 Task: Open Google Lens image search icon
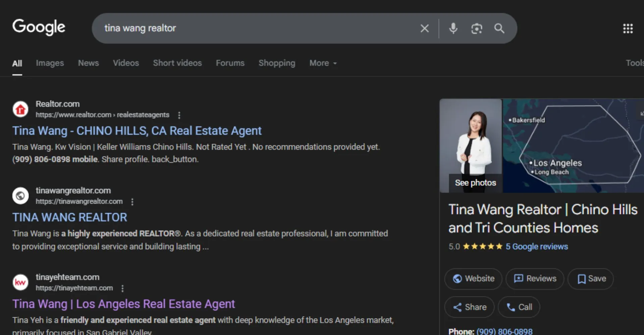click(476, 28)
